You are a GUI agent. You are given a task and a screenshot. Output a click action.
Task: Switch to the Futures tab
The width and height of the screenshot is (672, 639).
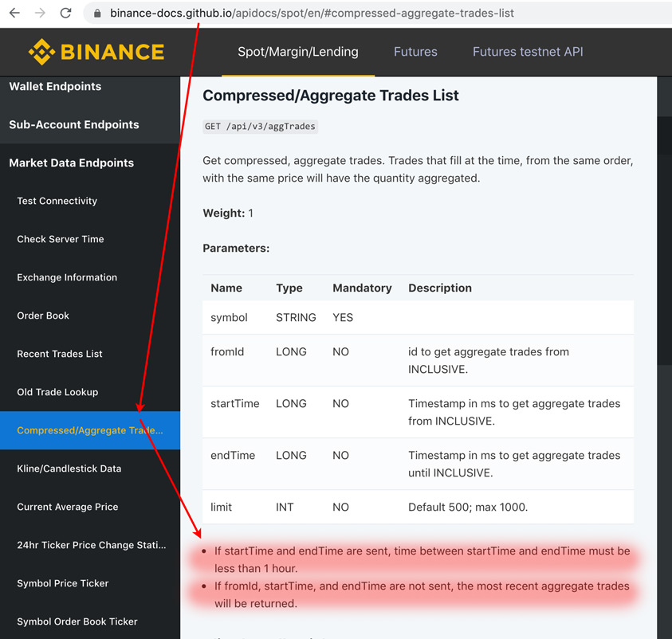click(x=415, y=51)
